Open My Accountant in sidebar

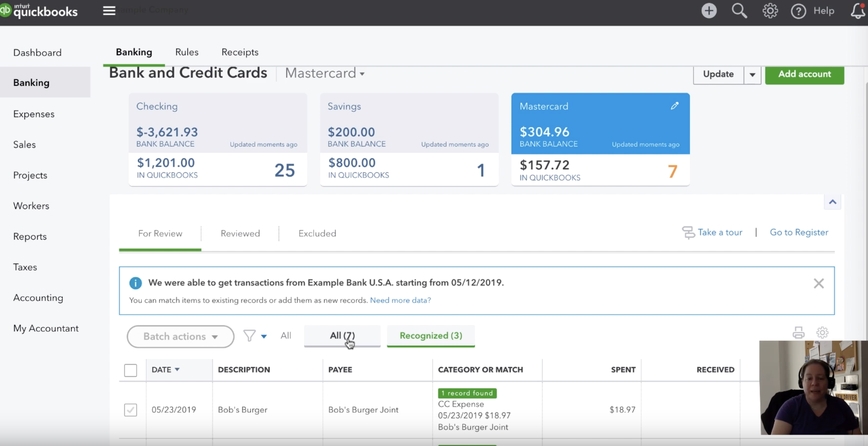click(x=46, y=329)
